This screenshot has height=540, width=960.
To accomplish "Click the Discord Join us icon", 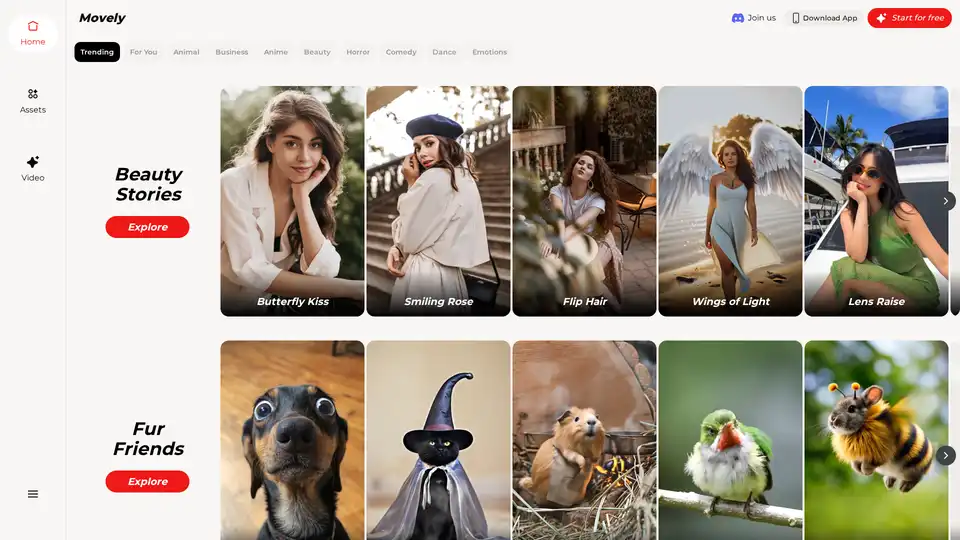I will click(738, 18).
